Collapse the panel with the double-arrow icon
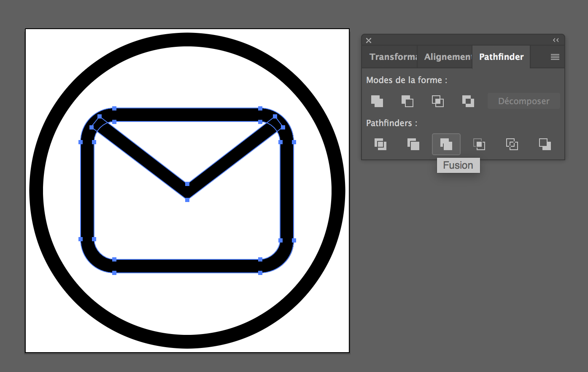This screenshot has width=588, height=372. click(x=556, y=40)
